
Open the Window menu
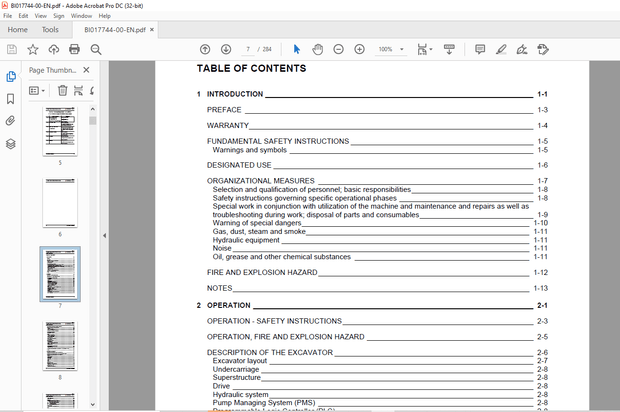tap(81, 16)
